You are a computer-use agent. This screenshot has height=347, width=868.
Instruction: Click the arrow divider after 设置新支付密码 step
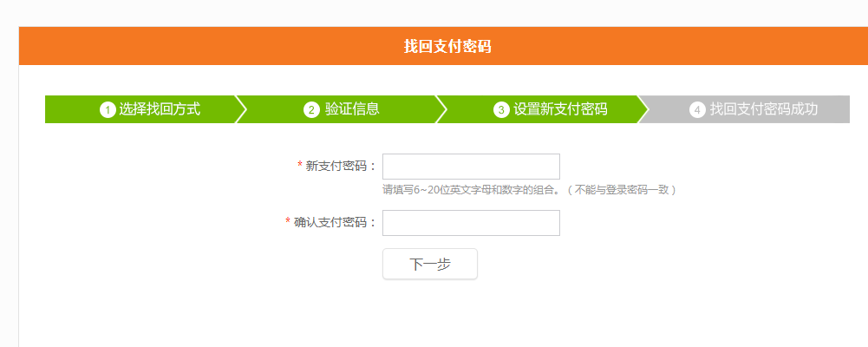click(643, 109)
